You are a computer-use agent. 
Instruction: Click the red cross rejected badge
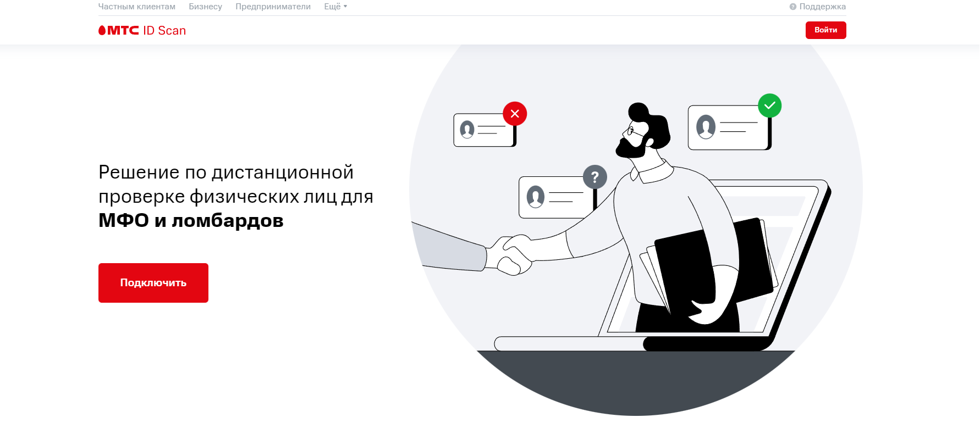pos(515,114)
